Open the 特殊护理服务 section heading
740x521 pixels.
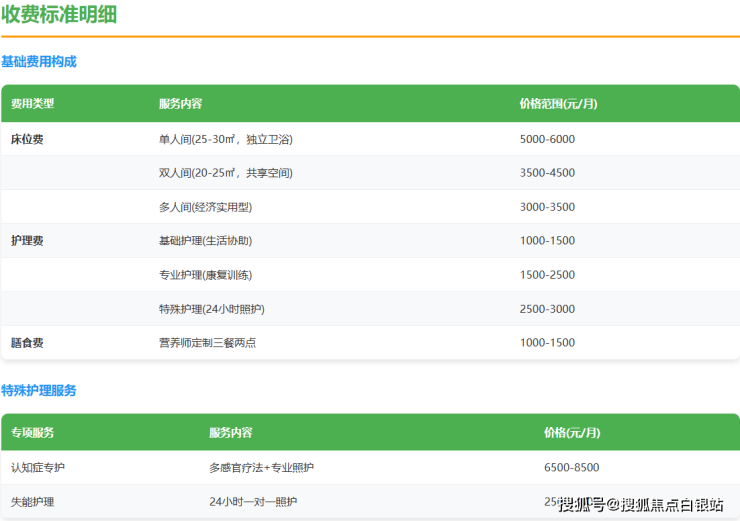coord(39,390)
